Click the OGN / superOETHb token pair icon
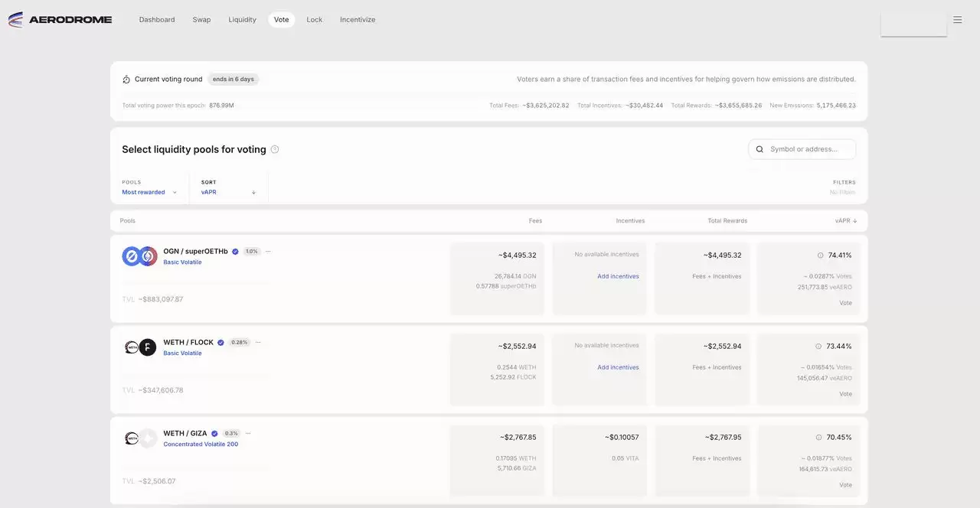 (139, 256)
